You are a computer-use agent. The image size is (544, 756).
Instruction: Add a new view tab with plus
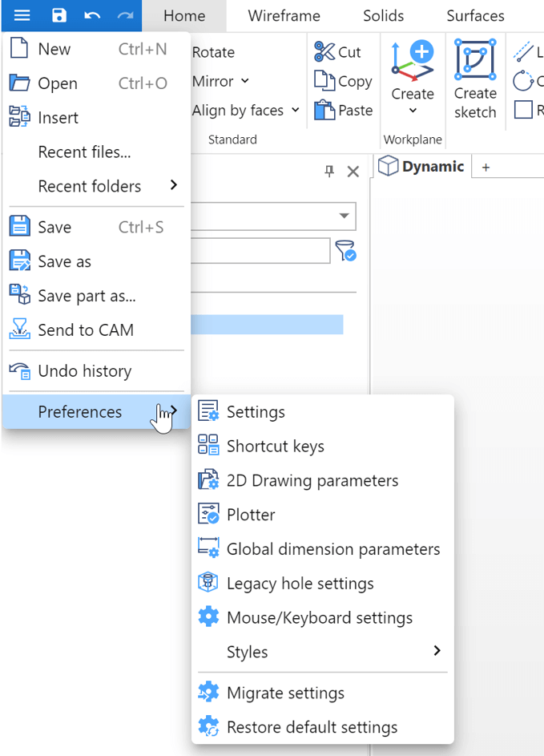[x=486, y=167]
